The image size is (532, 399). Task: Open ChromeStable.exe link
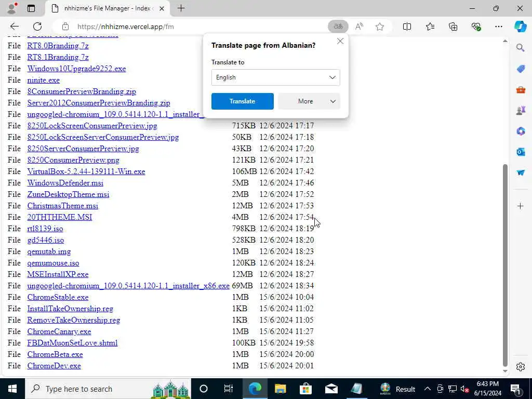click(x=58, y=297)
